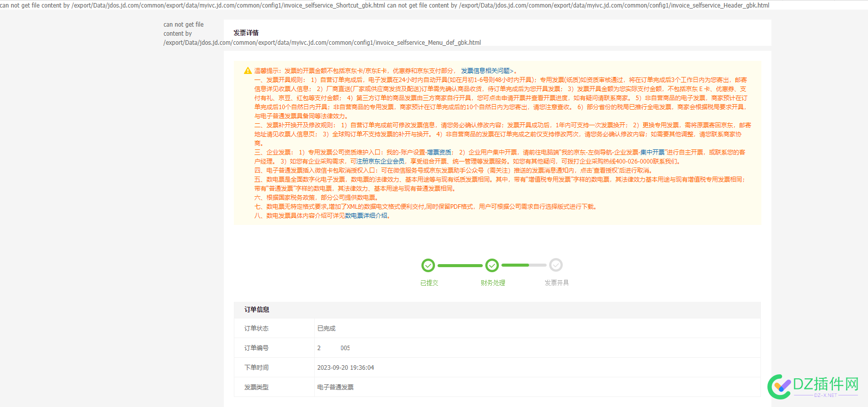The image size is (868, 407).
Task: Follow the 集中开票 link
Action: pyautogui.click(x=652, y=152)
